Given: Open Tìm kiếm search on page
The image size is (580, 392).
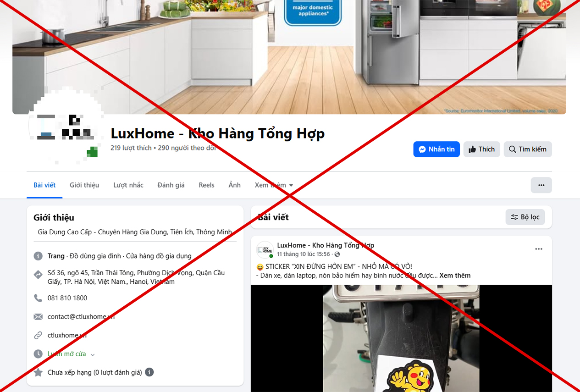Looking at the screenshot, I should click(528, 149).
